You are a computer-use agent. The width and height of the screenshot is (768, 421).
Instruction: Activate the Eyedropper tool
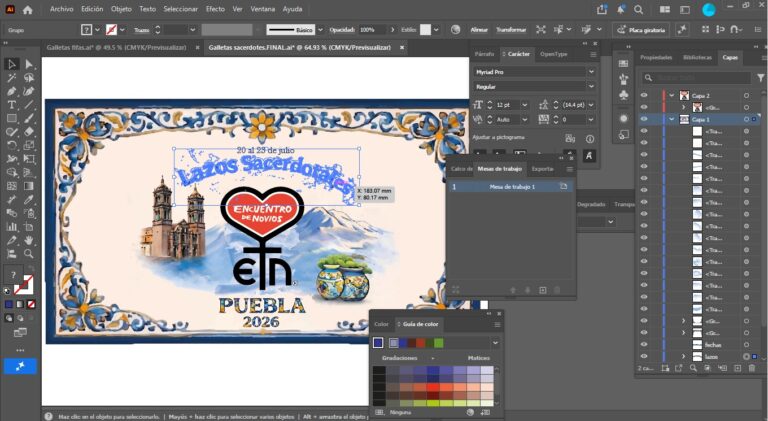pos(29,199)
